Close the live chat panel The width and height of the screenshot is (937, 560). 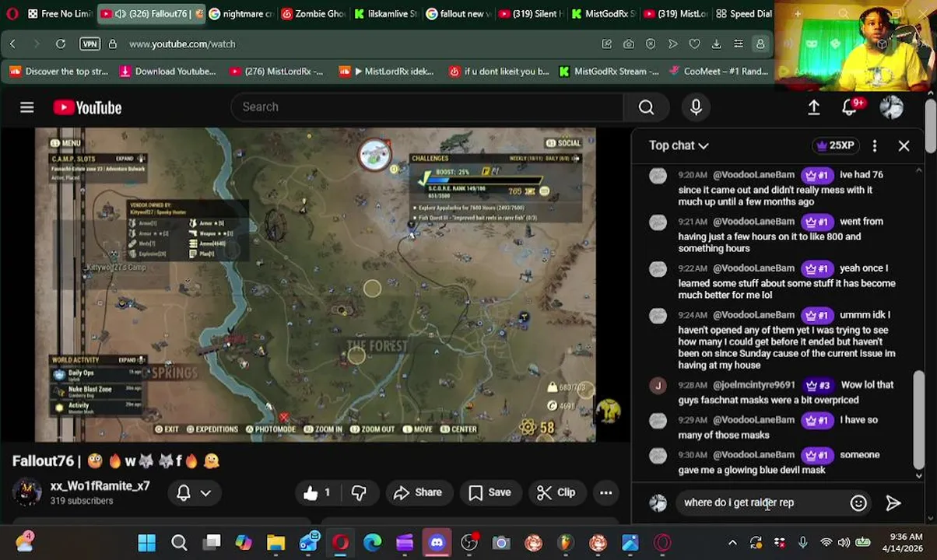[x=904, y=145]
